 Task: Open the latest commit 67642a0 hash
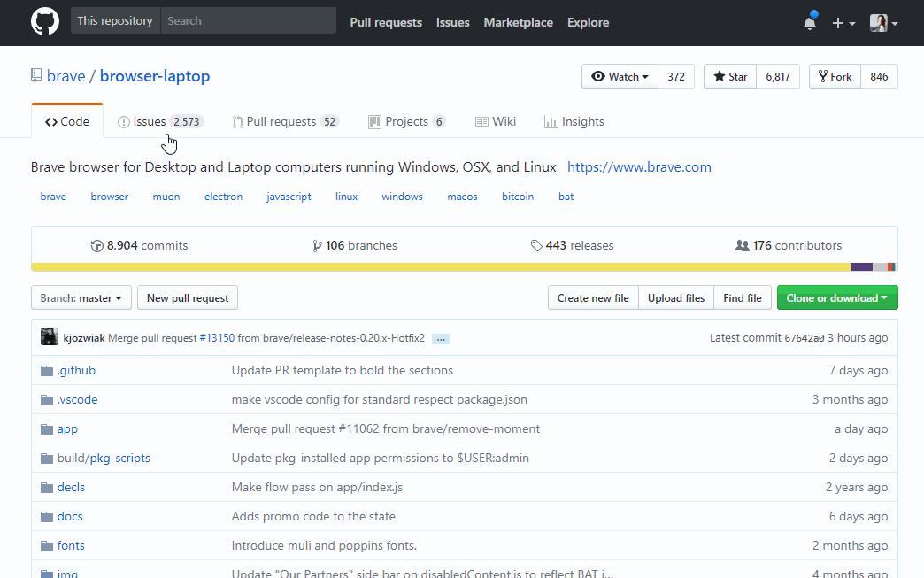coord(804,338)
